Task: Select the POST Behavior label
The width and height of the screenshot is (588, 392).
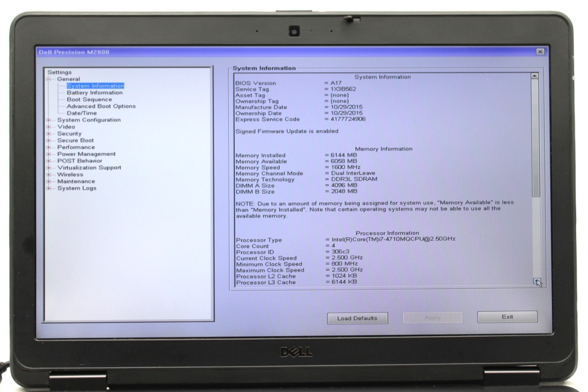Action: tap(79, 161)
